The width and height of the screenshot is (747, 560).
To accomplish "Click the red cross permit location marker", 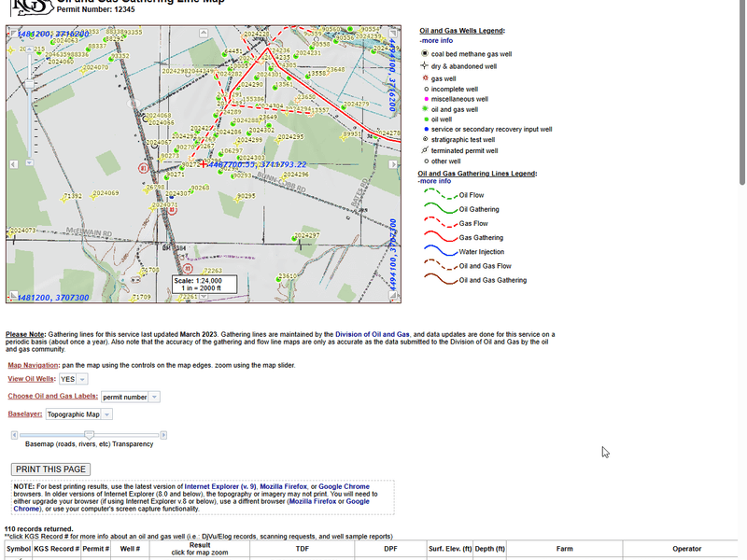I will 203,164.
